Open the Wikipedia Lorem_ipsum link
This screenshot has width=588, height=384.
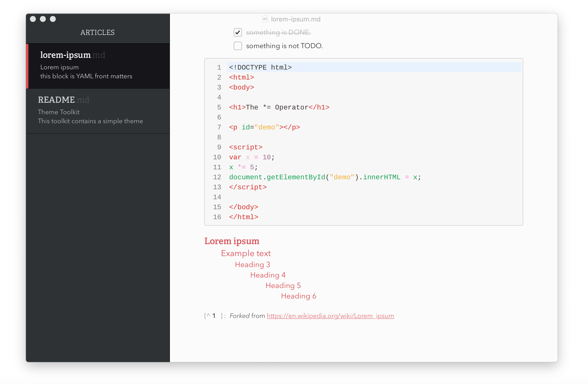330,316
